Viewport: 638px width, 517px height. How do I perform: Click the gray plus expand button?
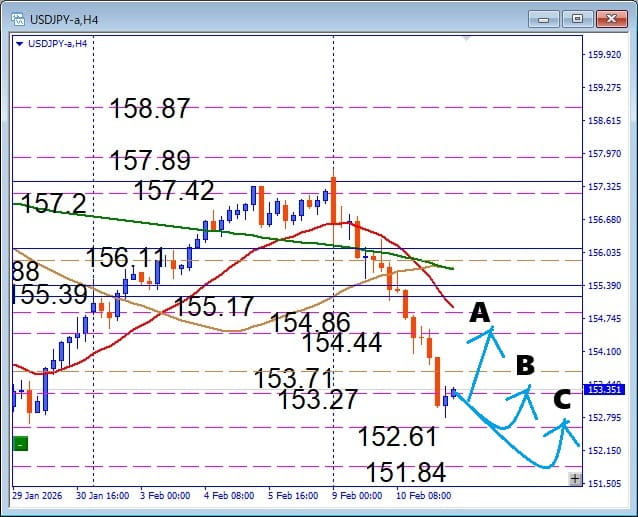coord(575,479)
